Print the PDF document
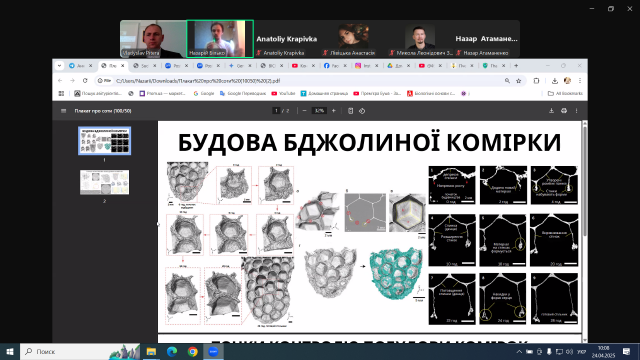 (564, 111)
